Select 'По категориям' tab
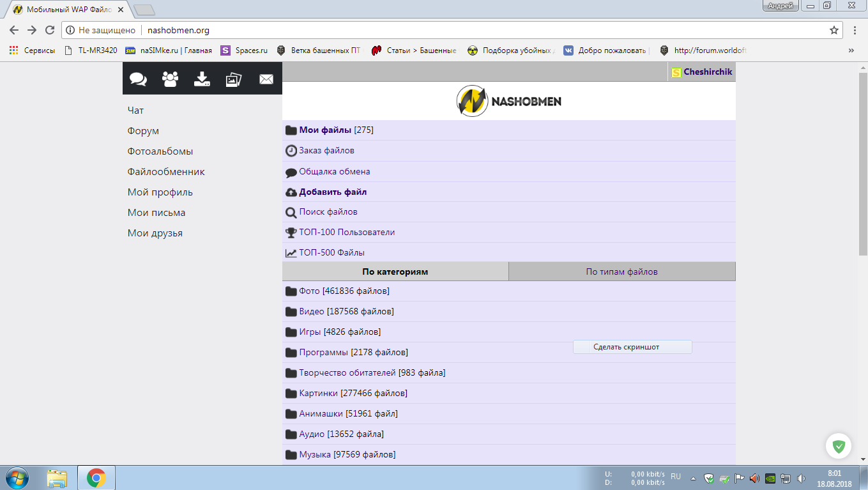The image size is (868, 490). pos(395,272)
